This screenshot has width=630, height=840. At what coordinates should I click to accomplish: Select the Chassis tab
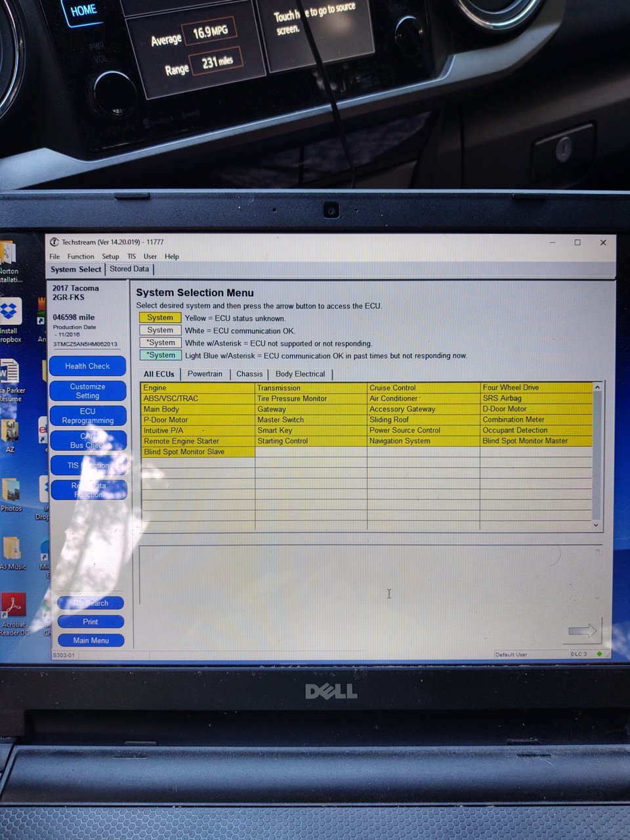coord(249,374)
